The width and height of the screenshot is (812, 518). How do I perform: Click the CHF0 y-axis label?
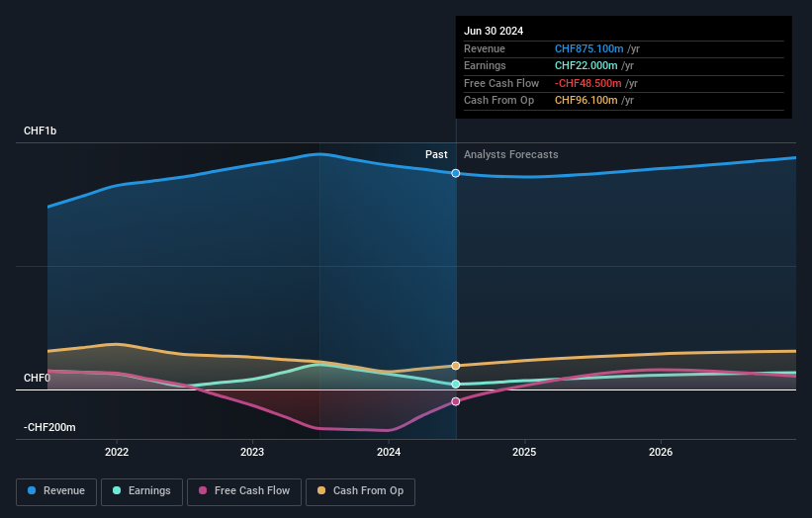[37, 379]
